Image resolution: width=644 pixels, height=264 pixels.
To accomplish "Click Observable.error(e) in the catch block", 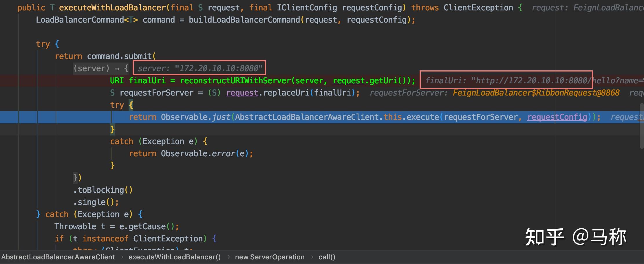I will coord(204,153).
